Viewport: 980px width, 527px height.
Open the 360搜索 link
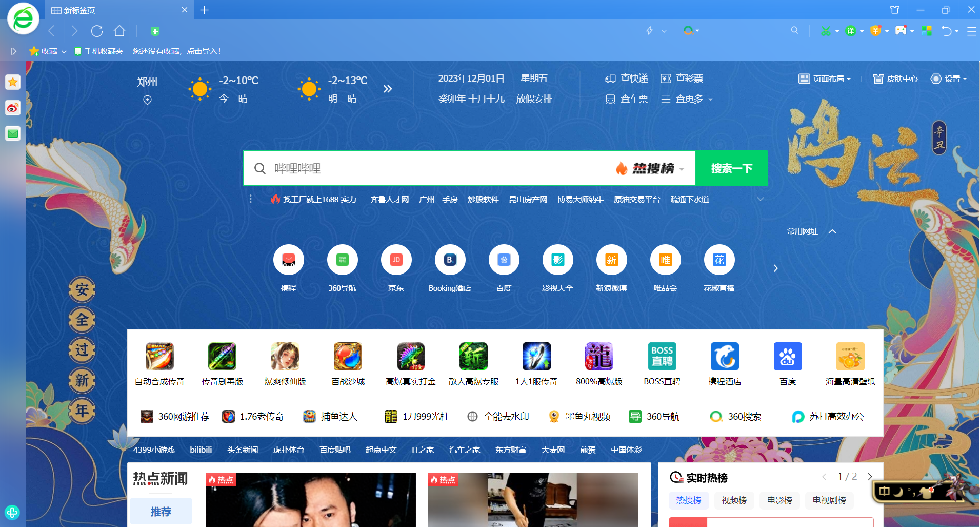tap(736, 417)
